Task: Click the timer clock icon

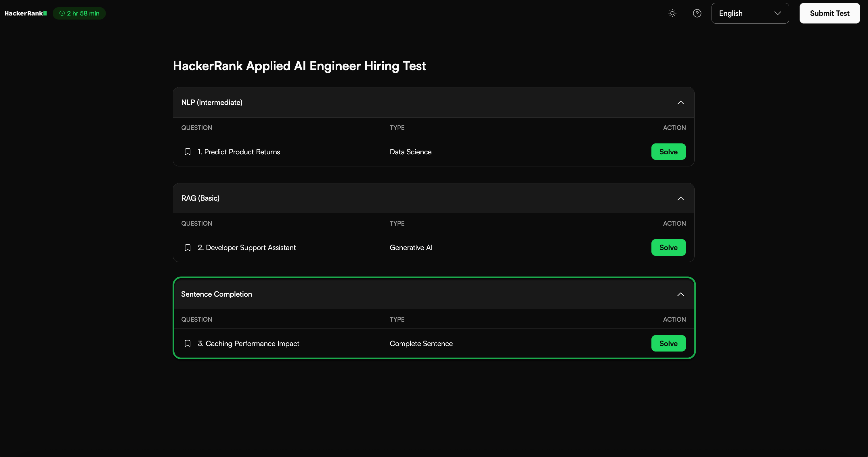Action: (x=62, y=14)
